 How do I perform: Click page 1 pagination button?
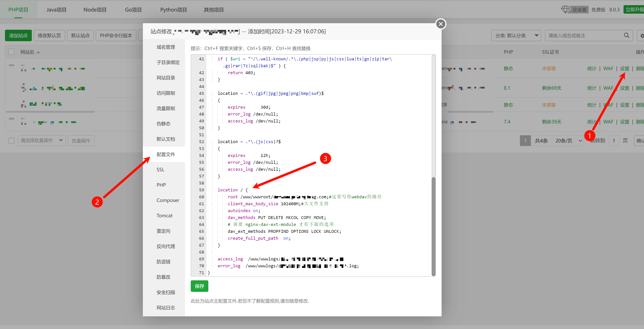(x=525, y=141)
